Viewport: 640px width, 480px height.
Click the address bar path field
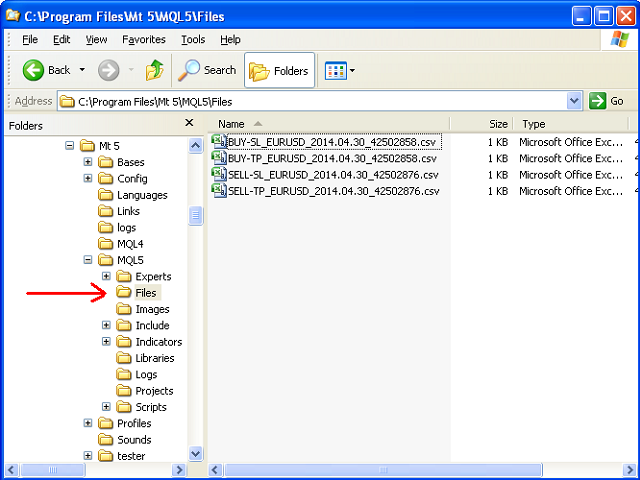(x=312, y=101)
